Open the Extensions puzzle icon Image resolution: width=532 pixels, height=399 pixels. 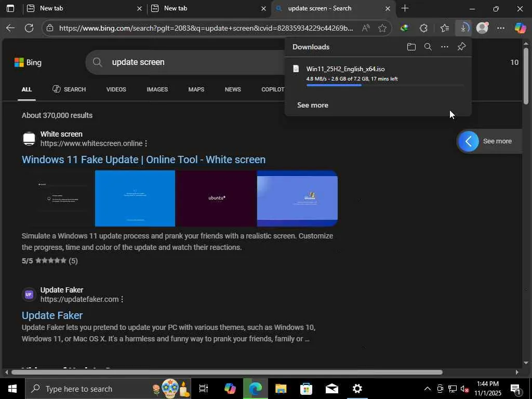click(x=424, y=28)
